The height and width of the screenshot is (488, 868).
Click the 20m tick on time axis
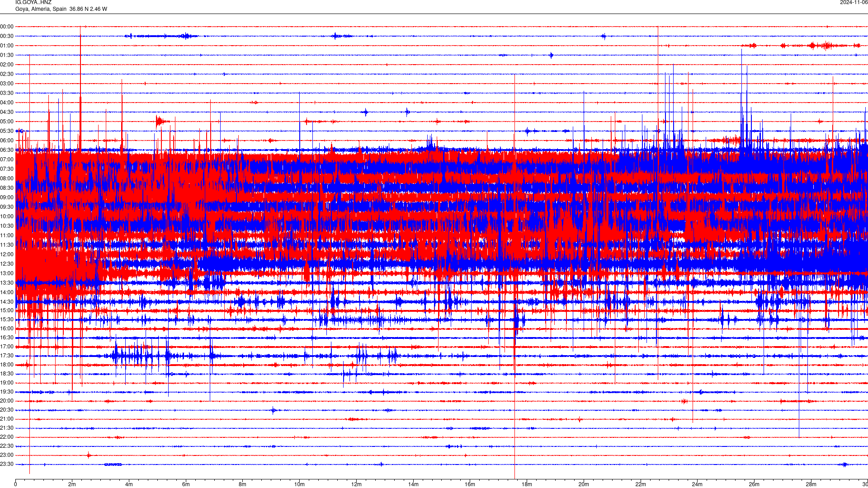(x=584, y=484)
